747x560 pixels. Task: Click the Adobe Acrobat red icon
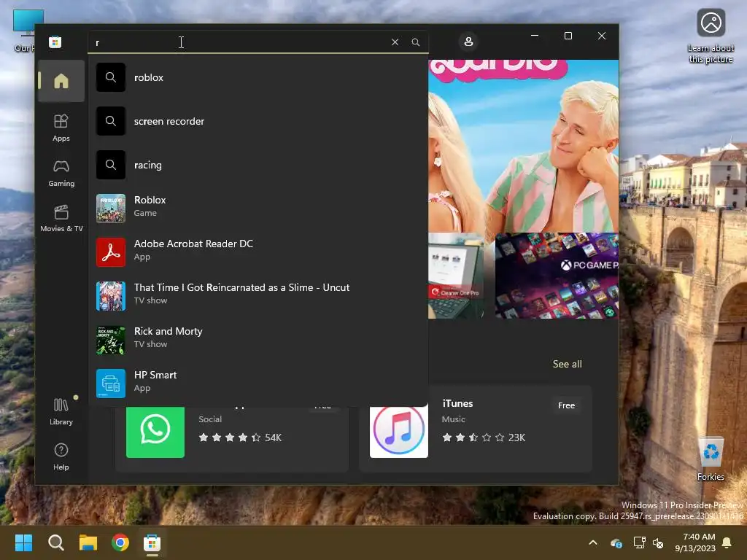[111, 252]
